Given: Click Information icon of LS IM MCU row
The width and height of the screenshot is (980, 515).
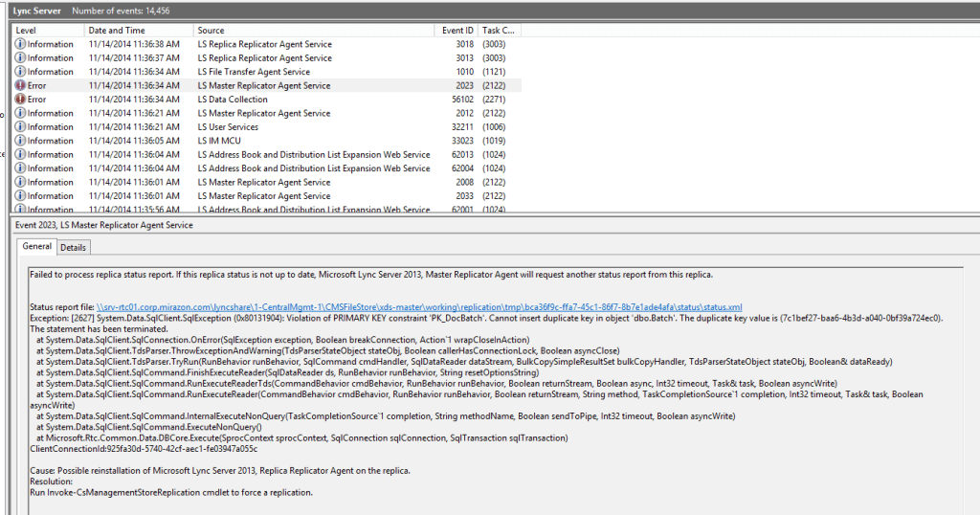Looking at the screenshot, I should (20, 141).
